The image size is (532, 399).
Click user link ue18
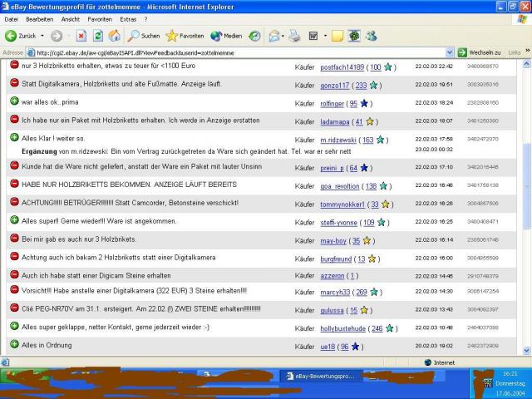(x=328, y=347)
